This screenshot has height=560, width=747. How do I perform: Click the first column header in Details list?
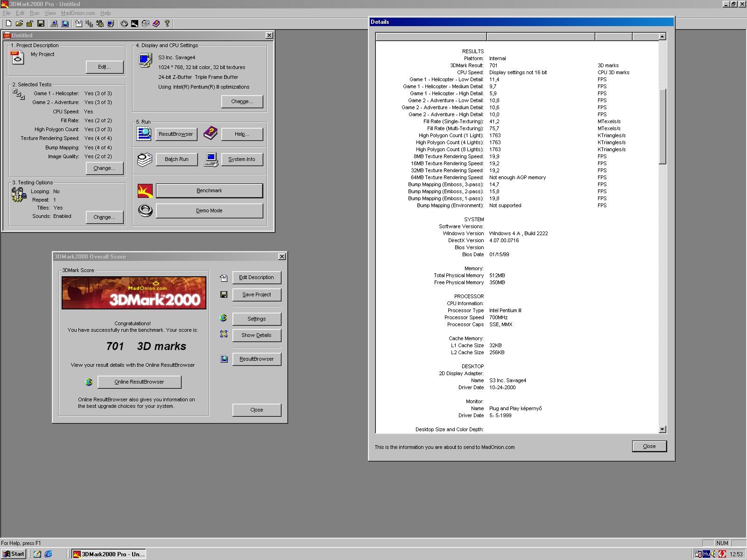click(431, 36)
